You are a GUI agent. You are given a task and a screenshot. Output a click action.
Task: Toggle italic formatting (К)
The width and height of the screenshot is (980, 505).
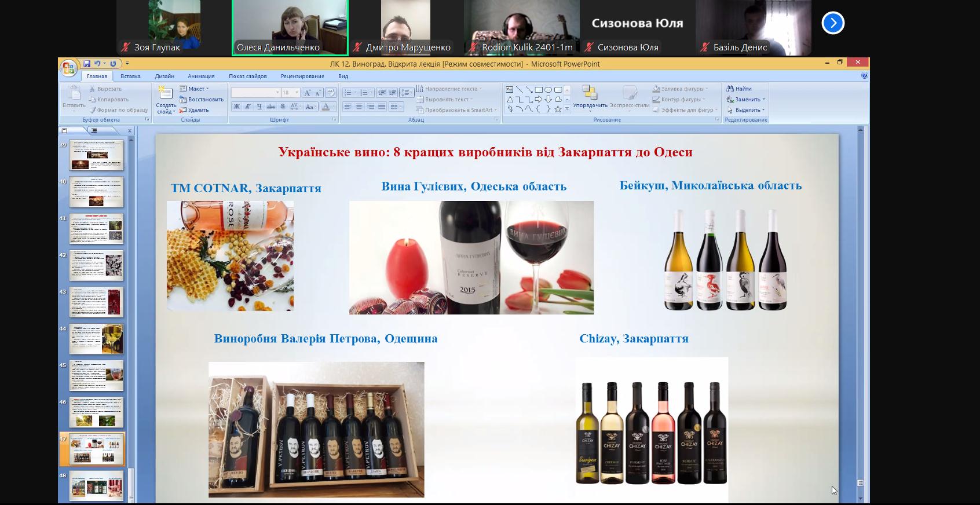point(248,107)
